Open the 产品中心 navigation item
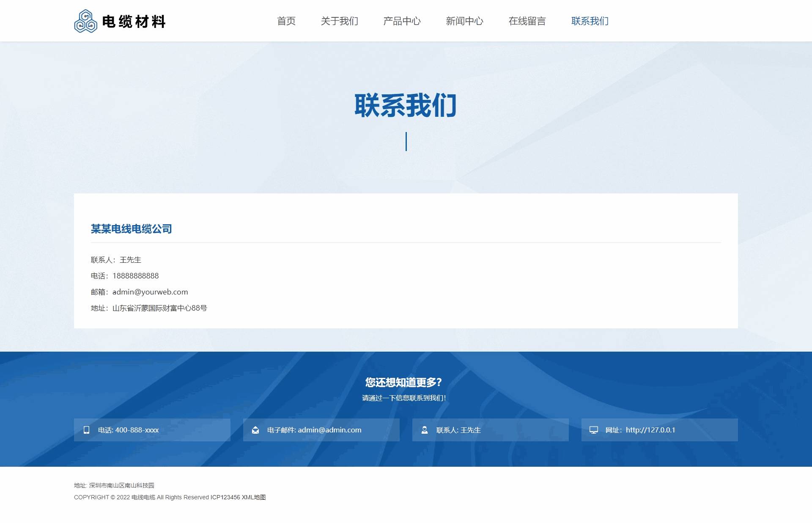 pyautogui.click(x=402, y=21)
